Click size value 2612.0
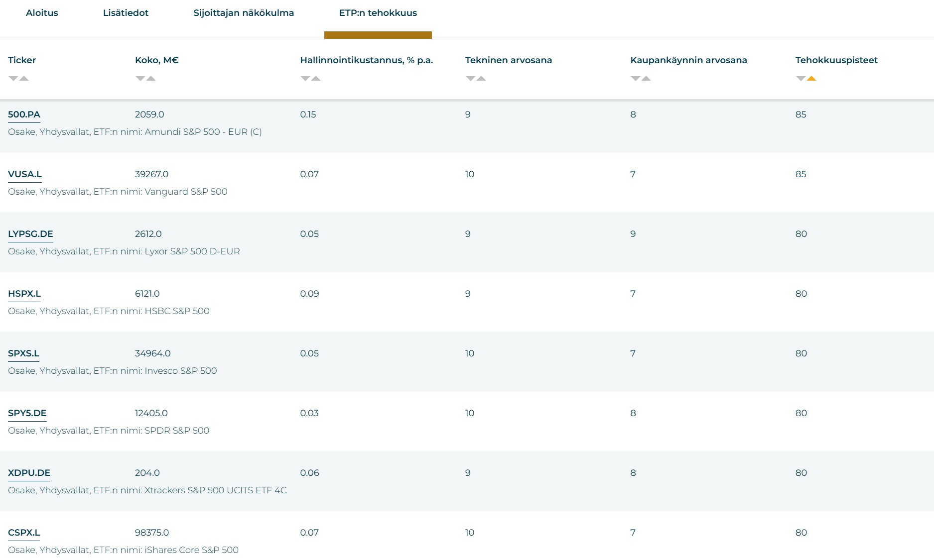Screen dimensions: 934x560 tap(148, 234)
